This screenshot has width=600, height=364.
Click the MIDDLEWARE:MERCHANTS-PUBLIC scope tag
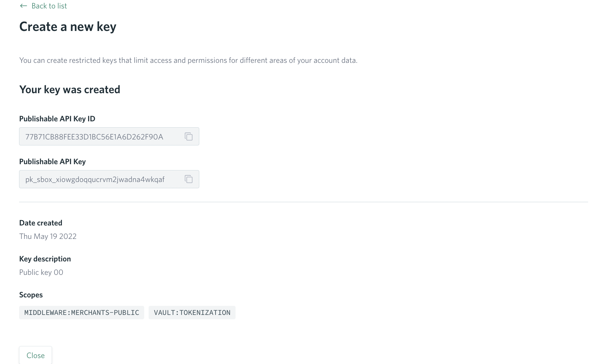pyautogui.click(x=82, y=313)
